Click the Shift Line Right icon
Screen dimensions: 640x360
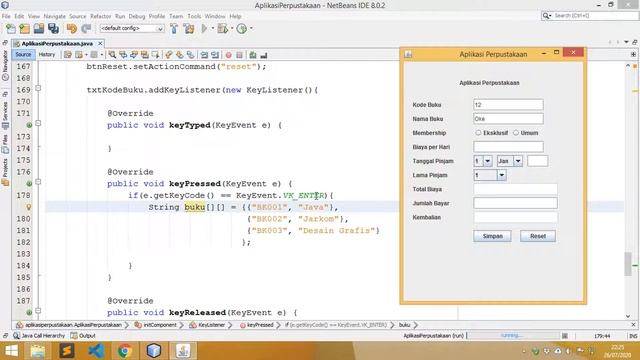(215, 55)
